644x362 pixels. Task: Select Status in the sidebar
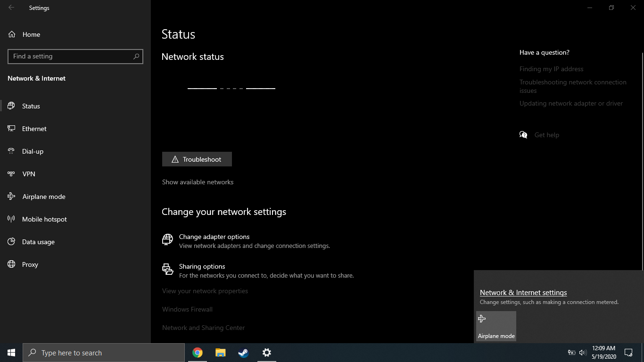tap(75, 106)
